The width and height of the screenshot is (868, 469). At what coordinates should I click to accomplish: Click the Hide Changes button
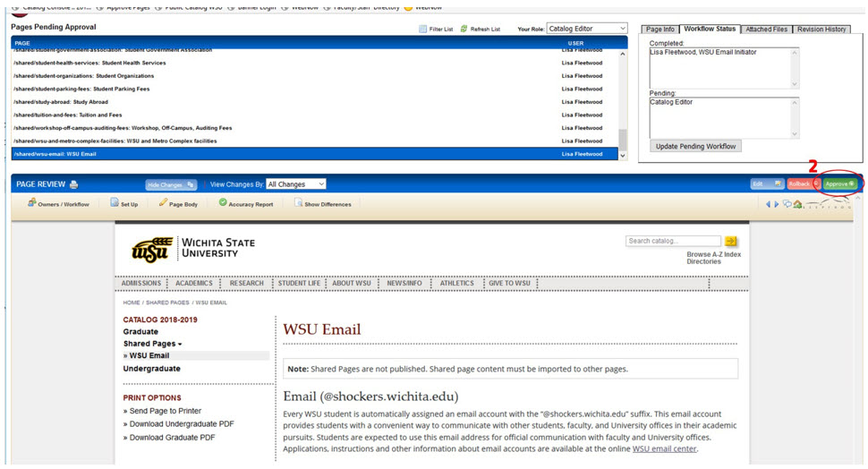click(x=171, y=184)
